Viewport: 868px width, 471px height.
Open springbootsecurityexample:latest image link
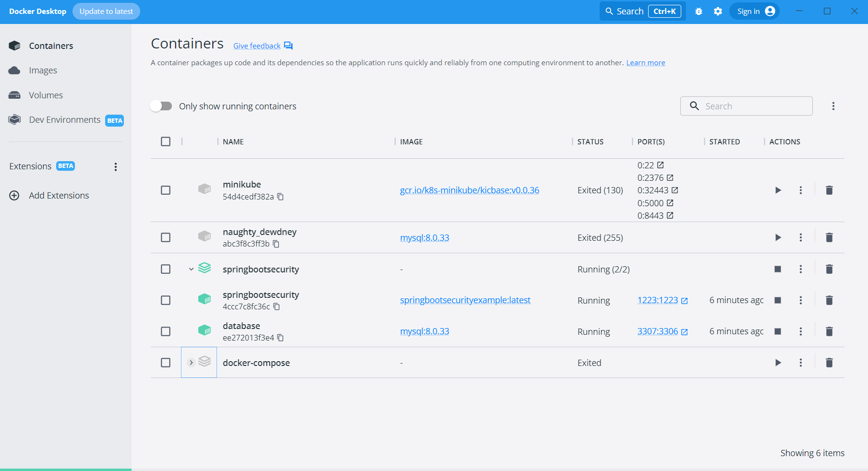(465, 300)
